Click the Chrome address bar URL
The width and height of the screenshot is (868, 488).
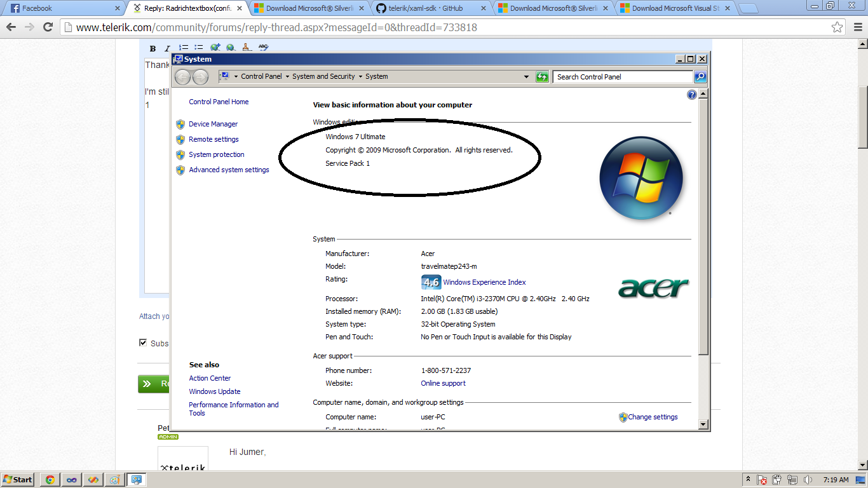pyautogui.click(x=276, y=27)
